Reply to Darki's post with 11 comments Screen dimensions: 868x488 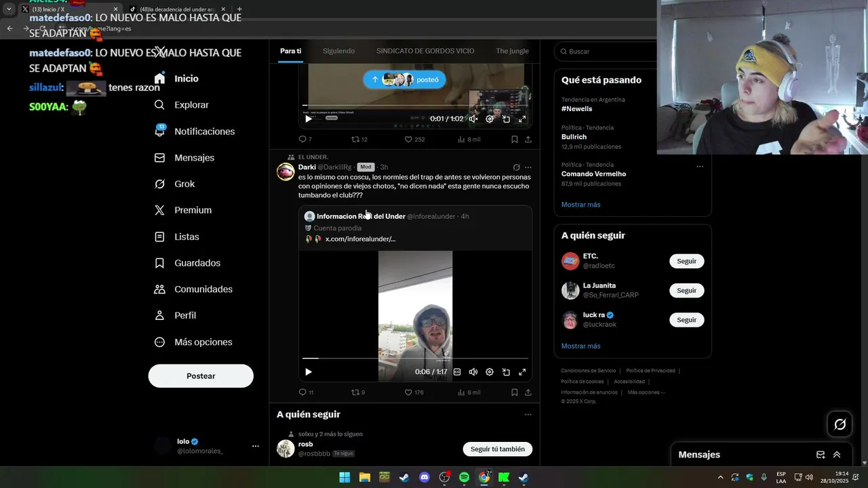point(306,392)
